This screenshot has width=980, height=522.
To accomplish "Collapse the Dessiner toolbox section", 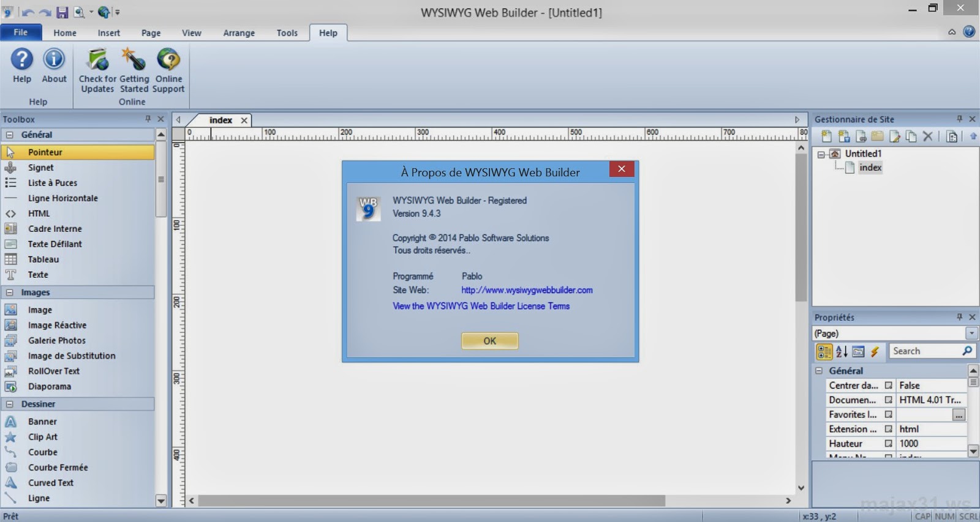I will (x=9, y=404).
